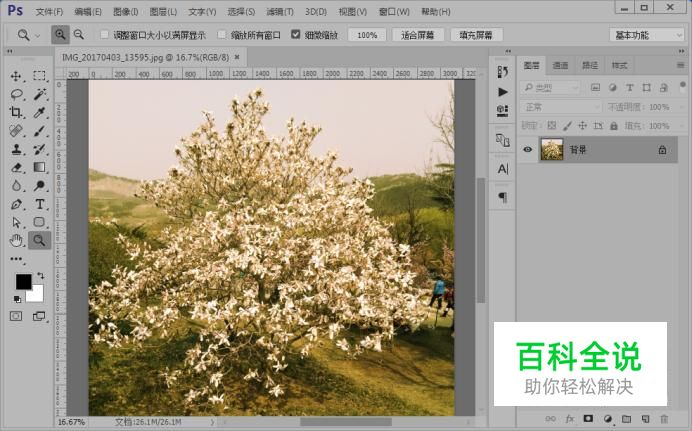This screenshot has width=692, height=431.
Task: Select the Horizontal Type tool
Action: (40, 204)
